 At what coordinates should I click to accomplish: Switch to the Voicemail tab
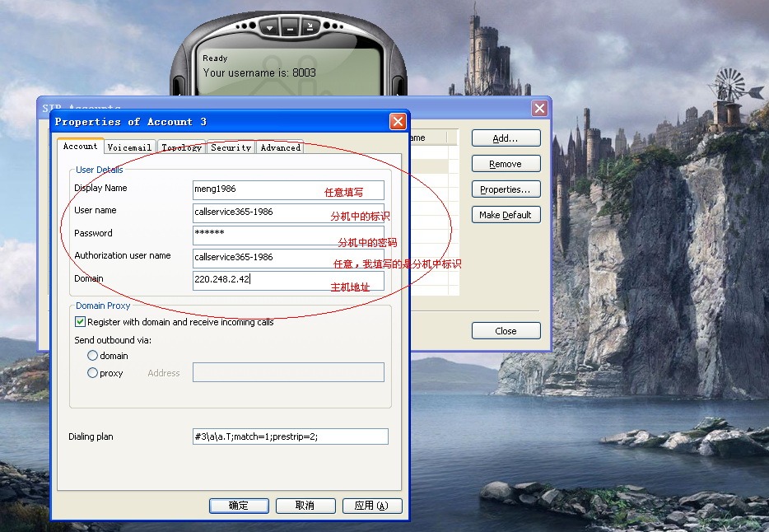(129, 147)
